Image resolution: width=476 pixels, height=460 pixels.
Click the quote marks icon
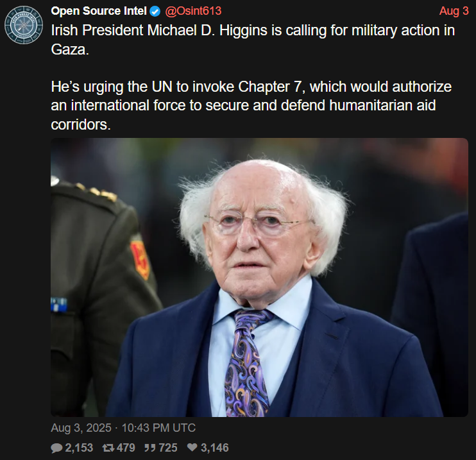coord(150,448)
